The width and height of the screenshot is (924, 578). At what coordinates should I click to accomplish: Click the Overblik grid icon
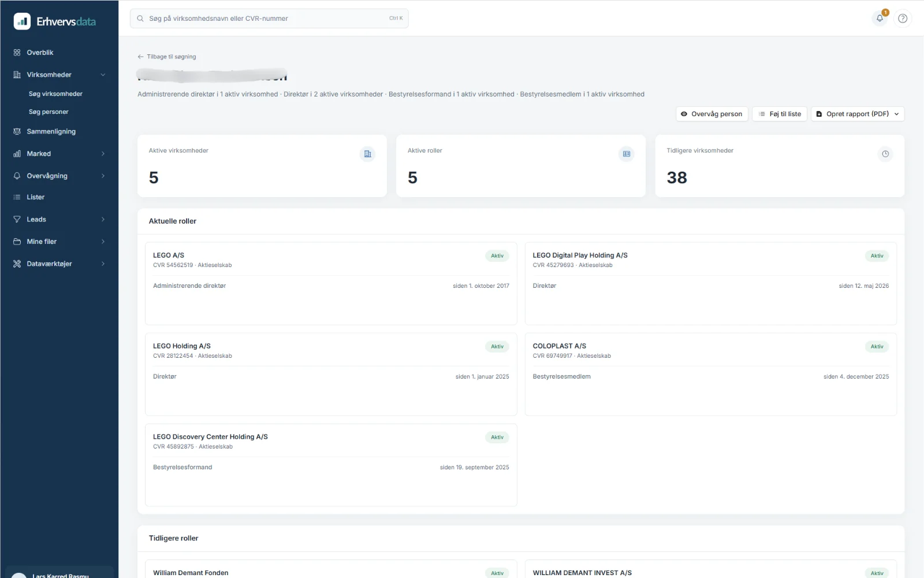(x=17, y=53)
